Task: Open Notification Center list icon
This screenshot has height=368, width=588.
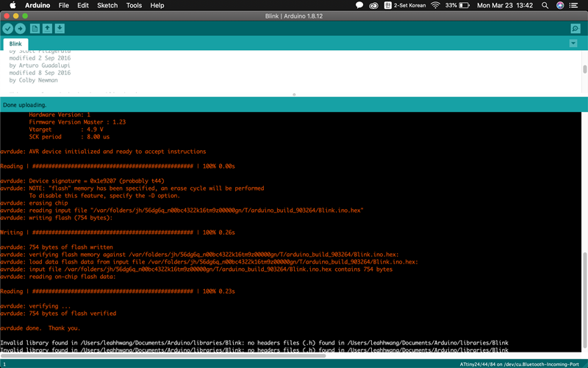Action: (x=573, y=5)
